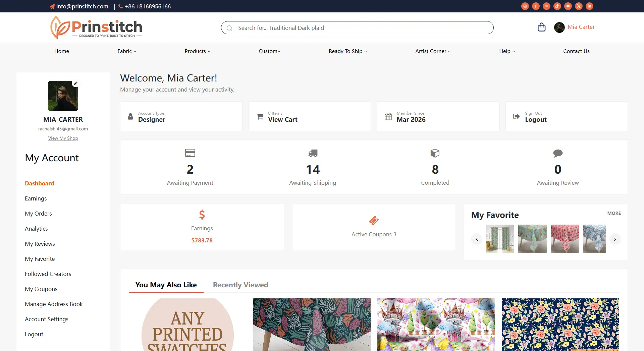Viewport: 644px width, 351px height.
Task: Open My Orders in the sidebar
Action: 38,214
